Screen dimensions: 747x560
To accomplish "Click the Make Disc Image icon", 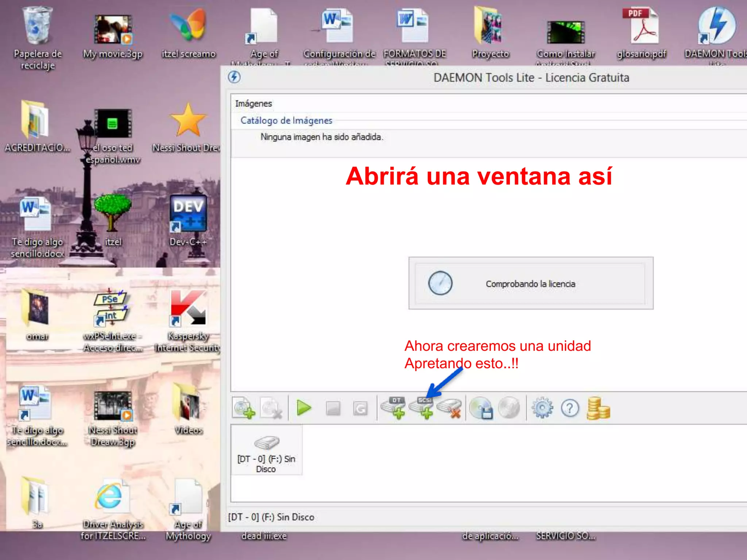I will coord(481,408).
